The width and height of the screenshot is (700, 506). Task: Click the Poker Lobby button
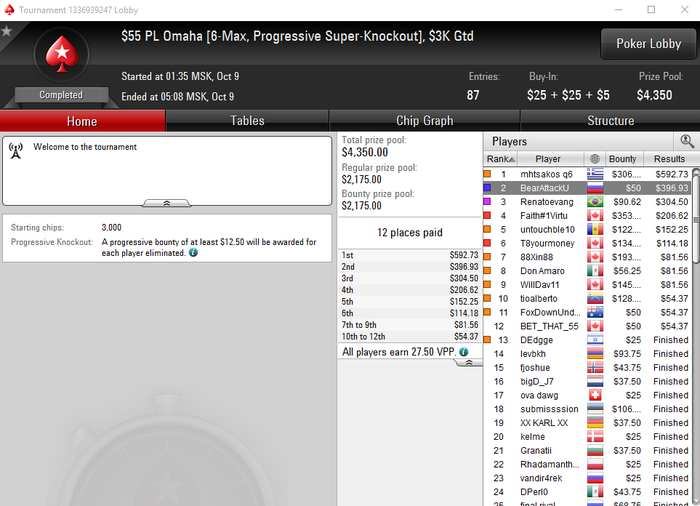point(649,44)
